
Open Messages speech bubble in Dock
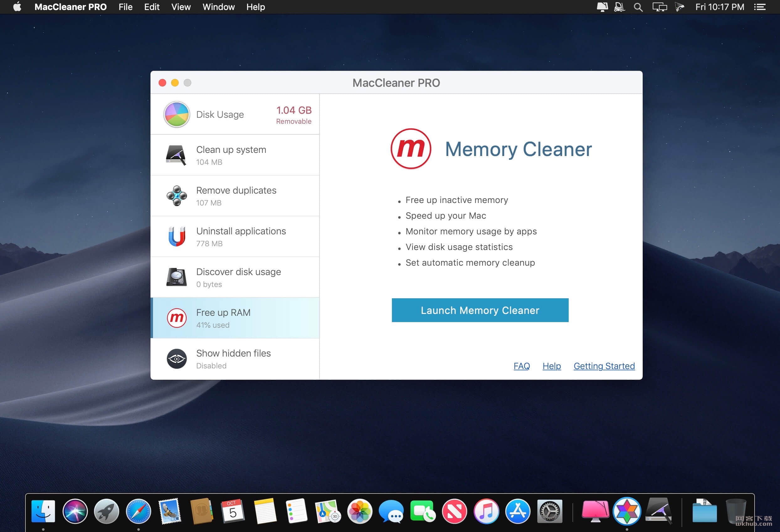pyautogui.click(x=391, y=511)
